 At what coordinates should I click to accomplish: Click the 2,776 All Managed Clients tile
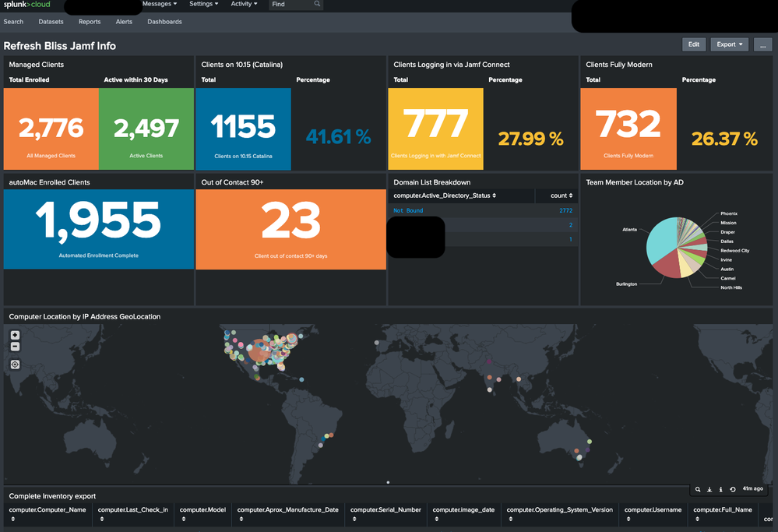pos(51,129)
